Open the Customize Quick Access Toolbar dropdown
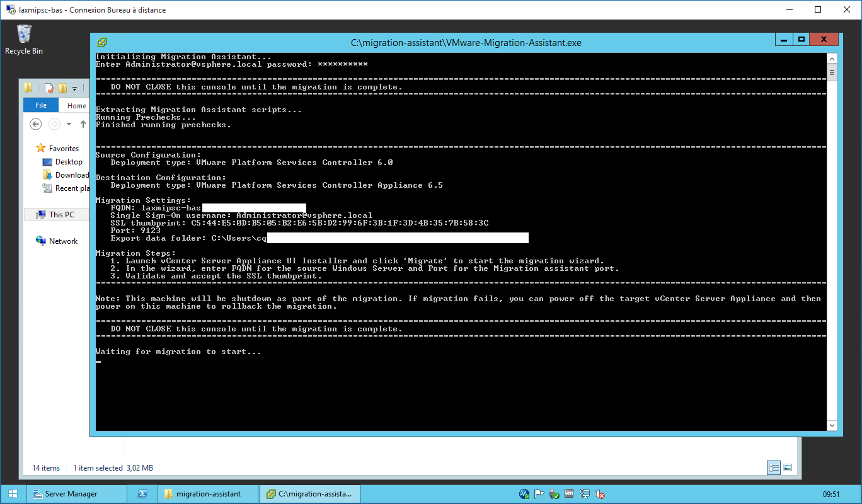 tap(74, 88)
